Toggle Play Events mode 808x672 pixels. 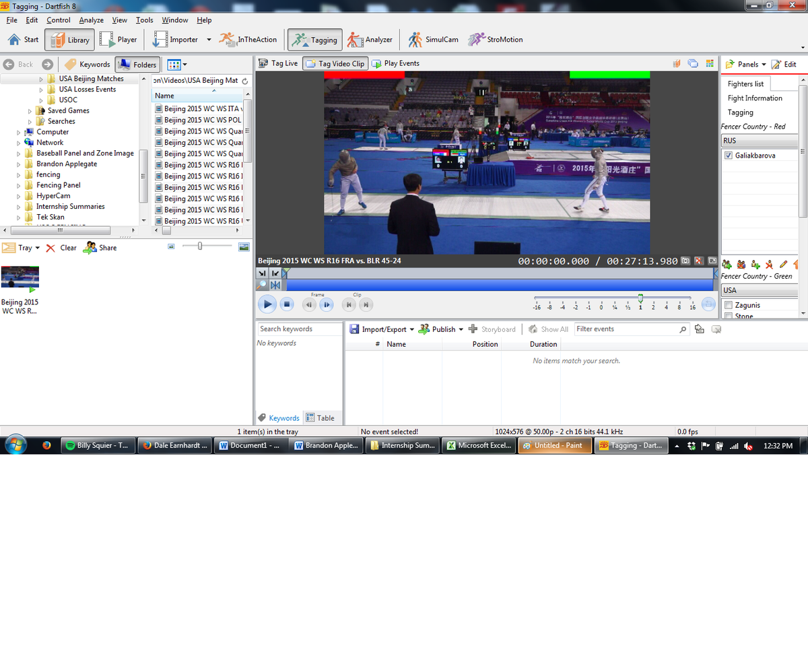[x=395, y=63]
